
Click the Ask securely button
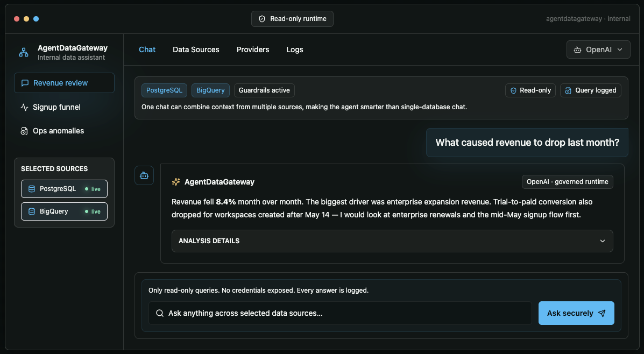[576, 313]
